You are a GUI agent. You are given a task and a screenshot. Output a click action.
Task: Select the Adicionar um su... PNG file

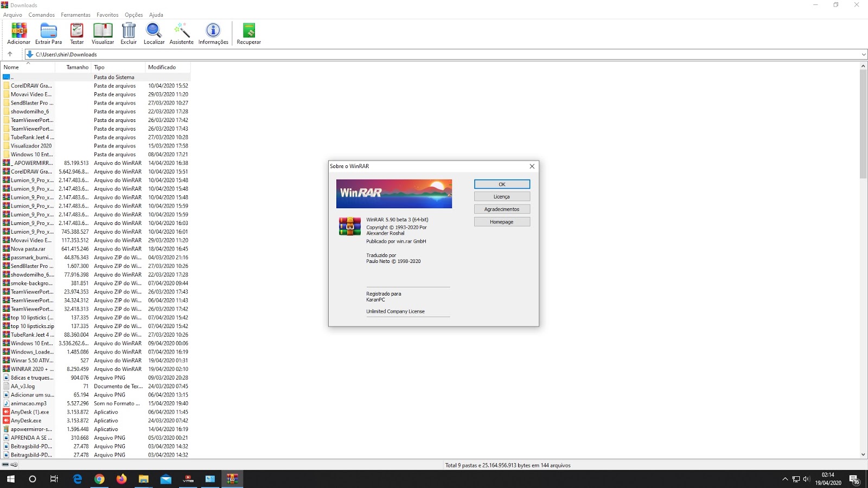tap(95, 395)
